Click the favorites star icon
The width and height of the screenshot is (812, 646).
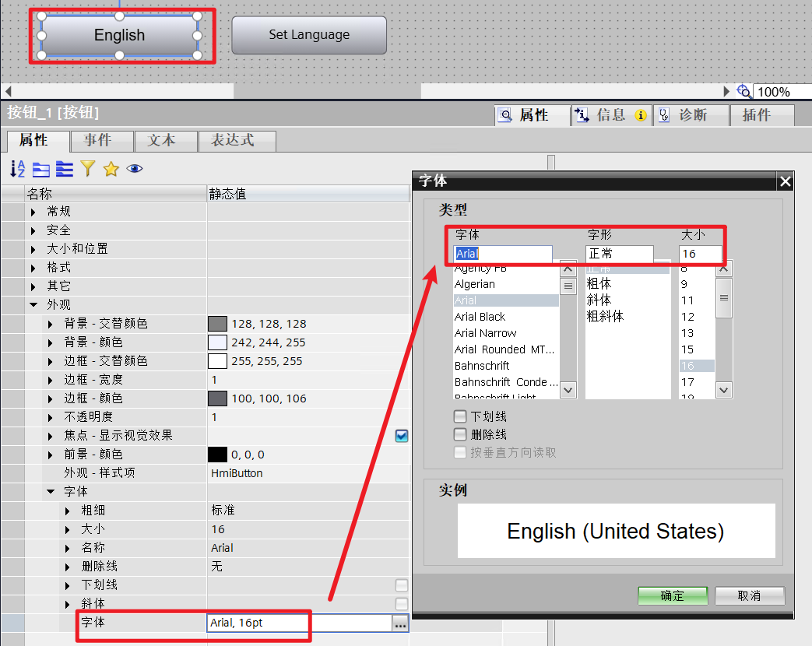pyautogui.click(x=112, y=169)
